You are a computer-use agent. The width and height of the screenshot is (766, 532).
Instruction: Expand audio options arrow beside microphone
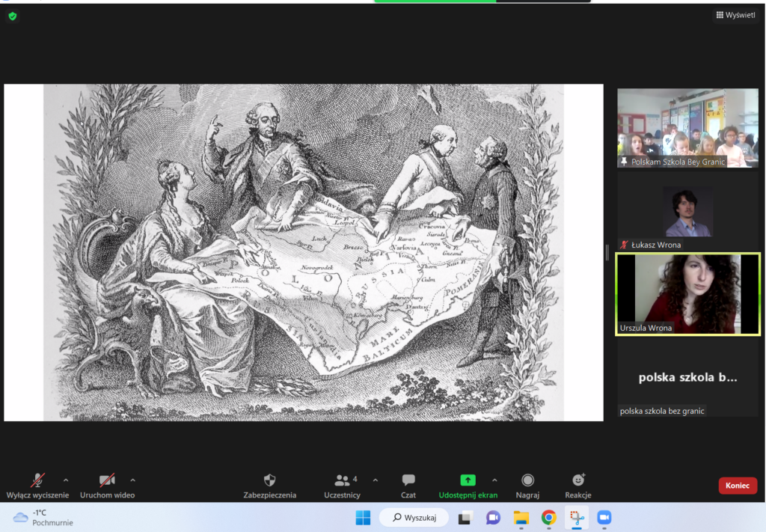66,480
